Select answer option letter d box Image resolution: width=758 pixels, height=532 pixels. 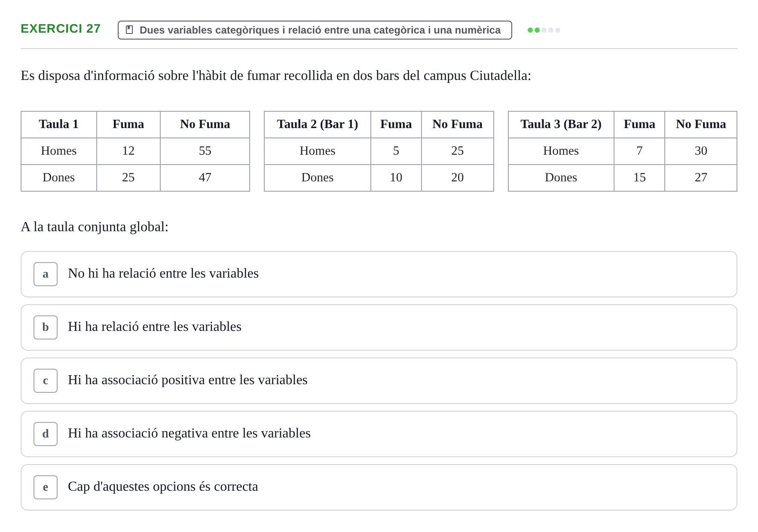(46, 434)
